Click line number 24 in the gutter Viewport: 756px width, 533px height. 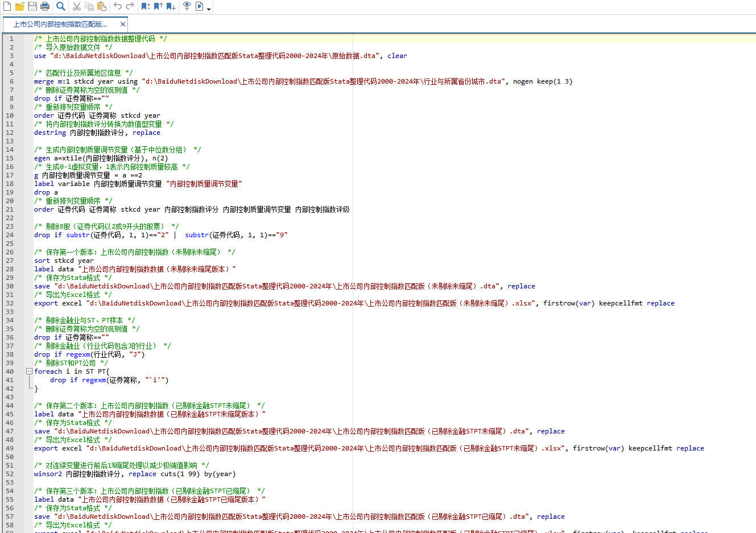(10, 235)
